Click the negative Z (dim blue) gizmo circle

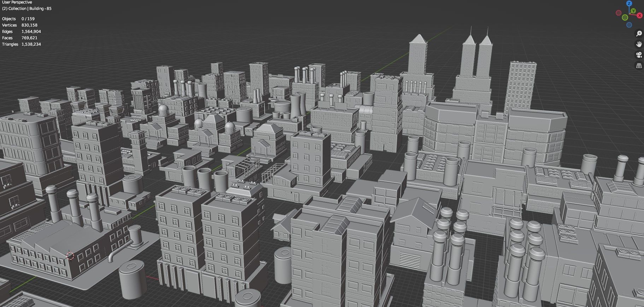(629, 25)
